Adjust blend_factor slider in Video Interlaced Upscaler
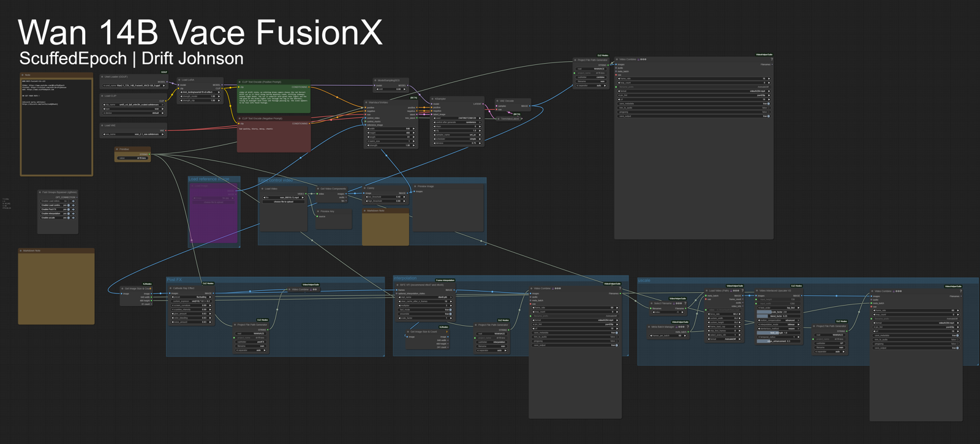The image size is (980, 444). (778, 316)
